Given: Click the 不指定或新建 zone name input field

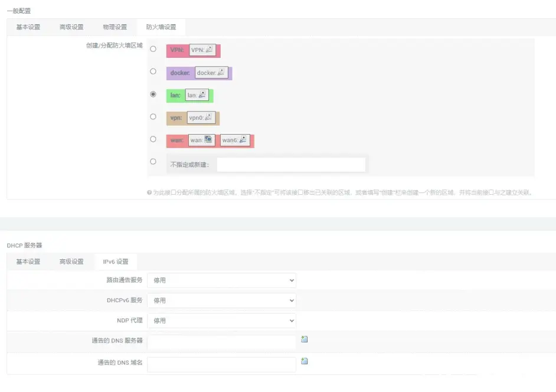Looking at the screenshot, I should [x=291, y=165].
